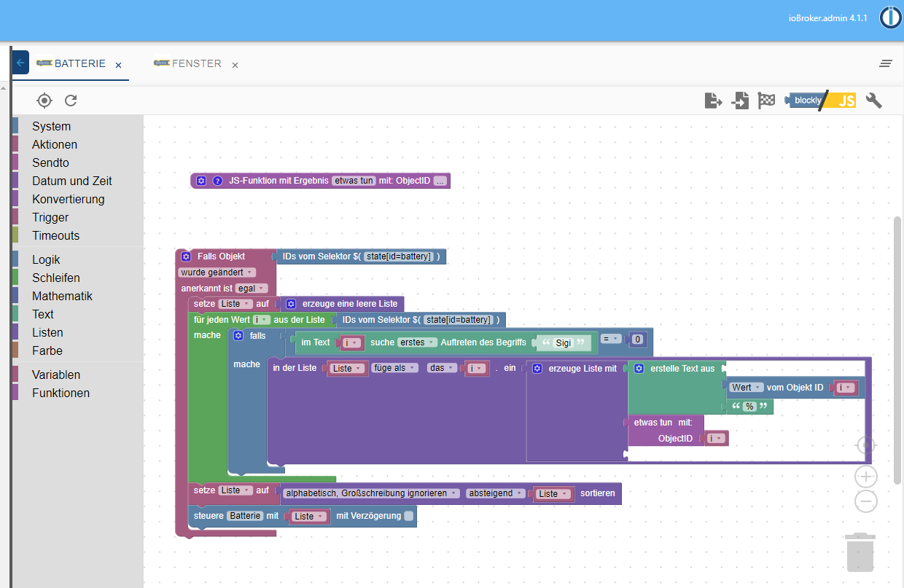Open the Aktionen block category
Image resolution: width=904 pixels, height=588 pixels.
click(x=55, y=145)
